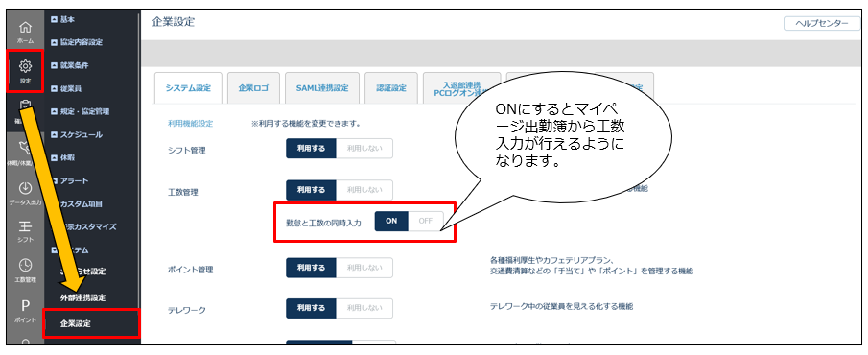Expand the 協定内容設定 section
The width and height of the screenshot is (868, 355).
pyautogui.click(x=76, y=42)
